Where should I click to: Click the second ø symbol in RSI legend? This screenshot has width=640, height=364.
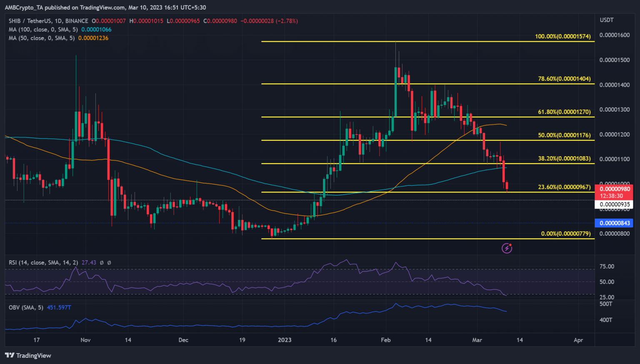pyautogui.click(x=109, y=263)
